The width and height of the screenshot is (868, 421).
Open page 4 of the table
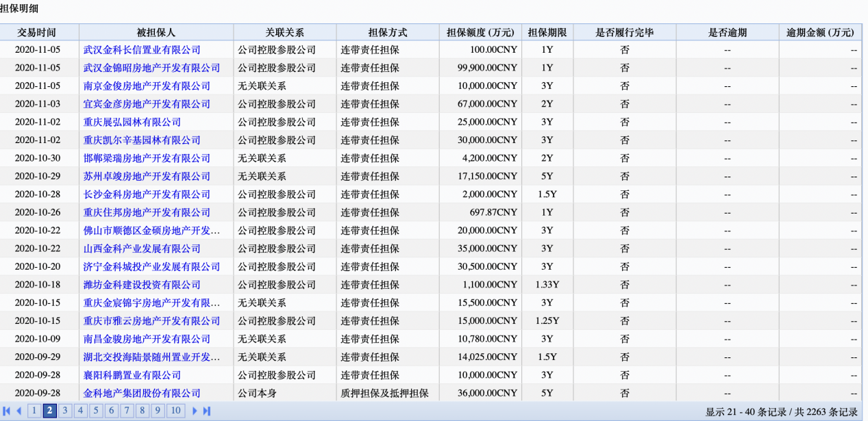(81, 411)
